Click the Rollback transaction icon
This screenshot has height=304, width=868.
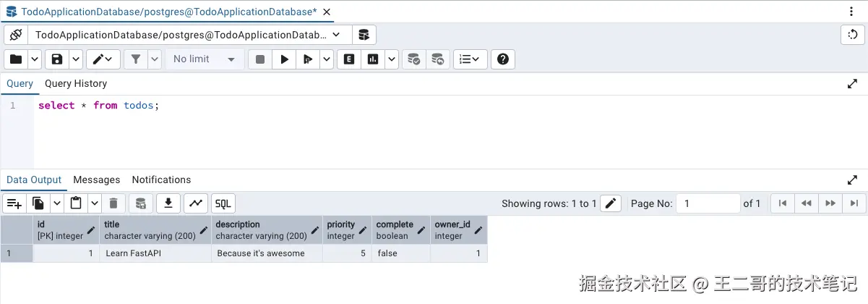tap(438, 59)
